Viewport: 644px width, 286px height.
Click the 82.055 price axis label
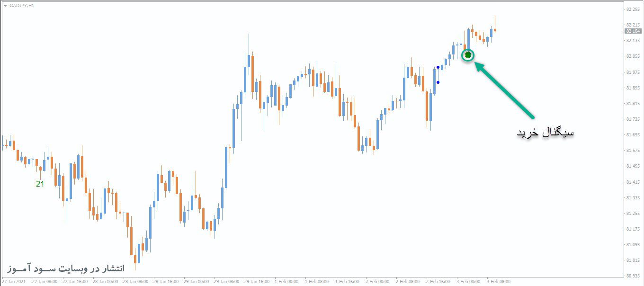[633, 56]
